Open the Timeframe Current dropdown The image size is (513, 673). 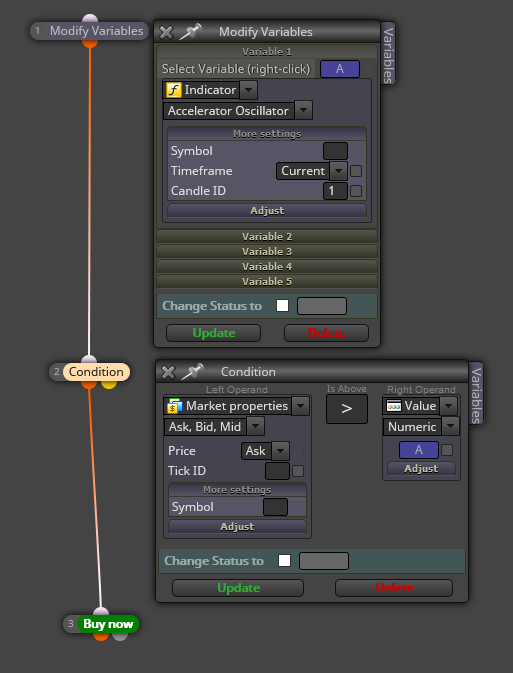click(338, 171)
